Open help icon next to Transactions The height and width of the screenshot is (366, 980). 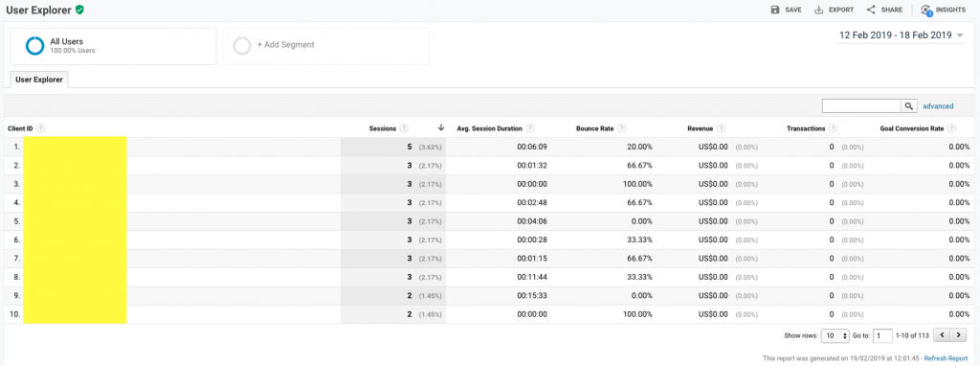coord(834,128)
